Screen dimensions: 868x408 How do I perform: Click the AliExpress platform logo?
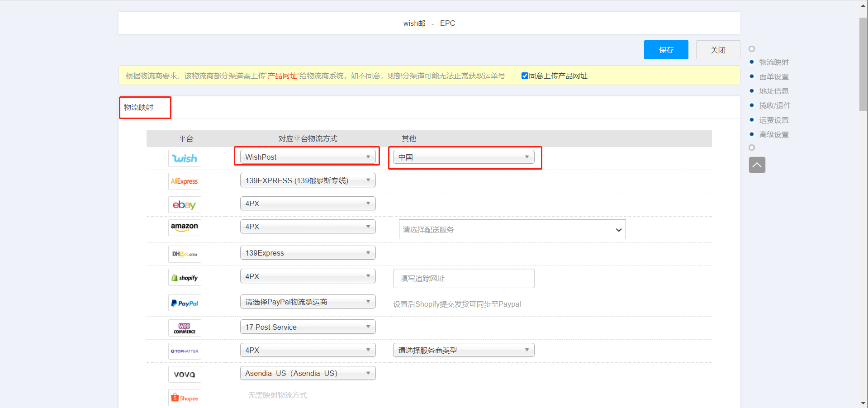coord(185,181)
